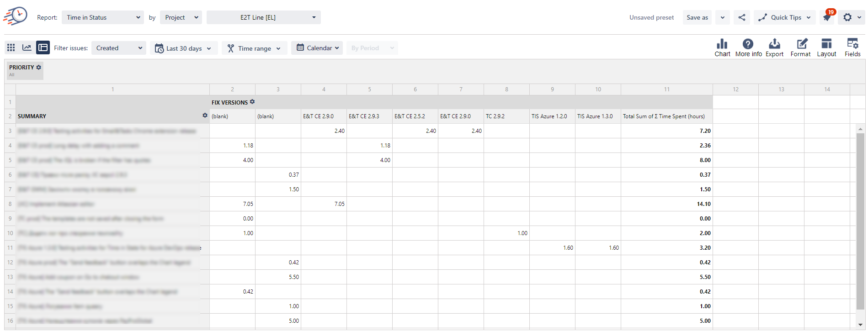Open the By Period dropdown
This screenshot has height=331, width=868.
click(372, 48)
